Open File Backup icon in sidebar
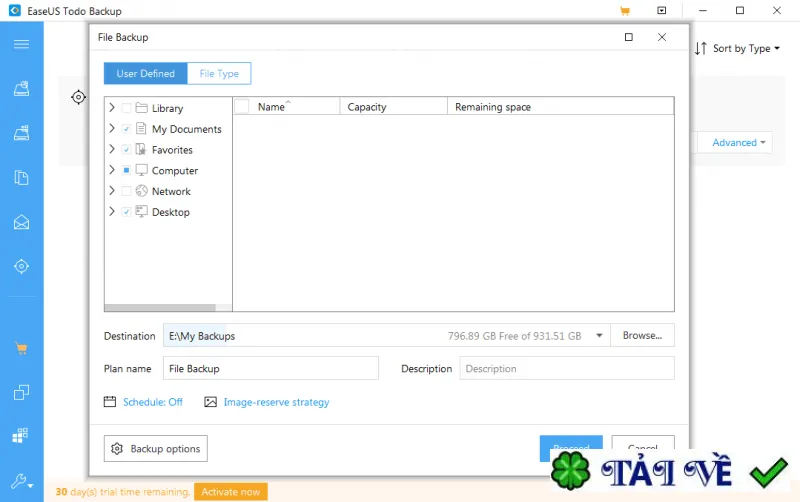 point(21,178)
